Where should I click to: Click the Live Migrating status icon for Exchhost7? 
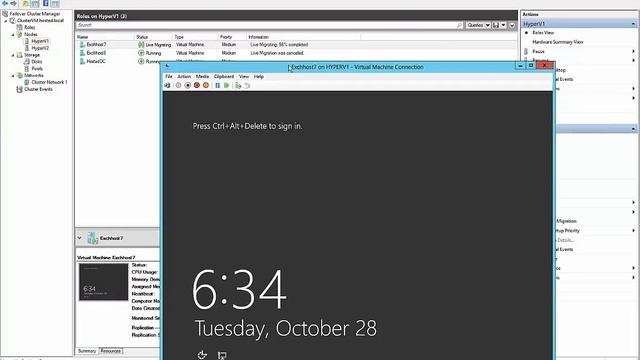(x=141, y=44)
